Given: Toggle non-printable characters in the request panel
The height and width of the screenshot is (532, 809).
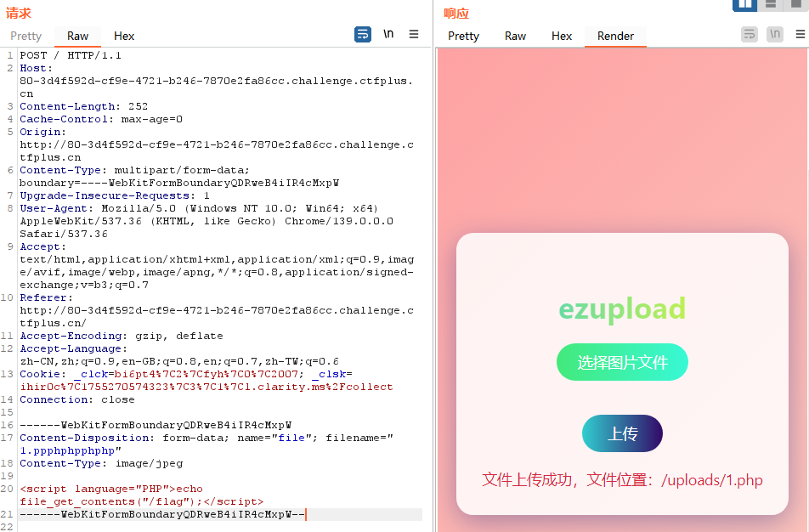Looking at the screenshot, I should 388,34.
